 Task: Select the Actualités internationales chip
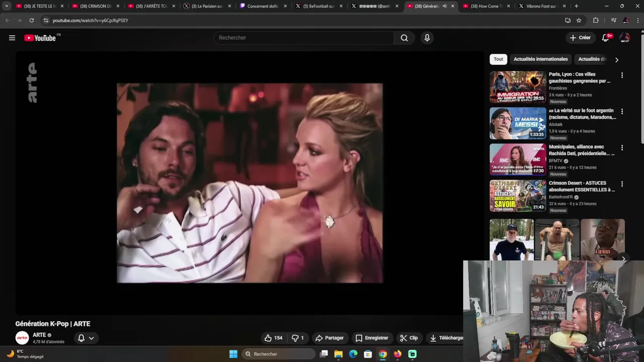pos(540,59)
